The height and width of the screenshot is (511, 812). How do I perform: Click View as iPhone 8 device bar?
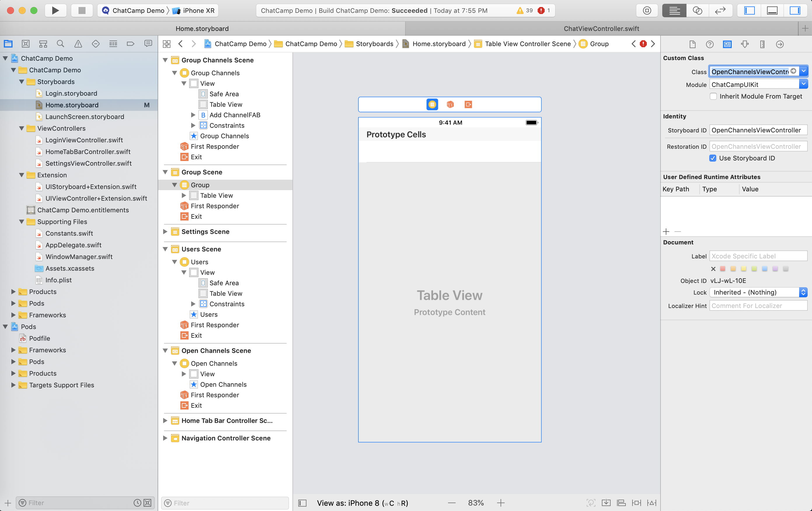pos(363,503)
